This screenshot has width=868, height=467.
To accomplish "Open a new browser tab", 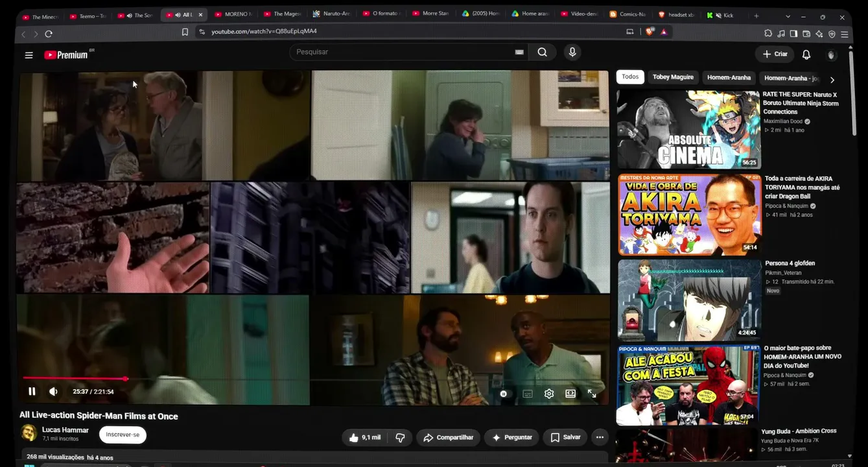I will (x=757, y=16).
